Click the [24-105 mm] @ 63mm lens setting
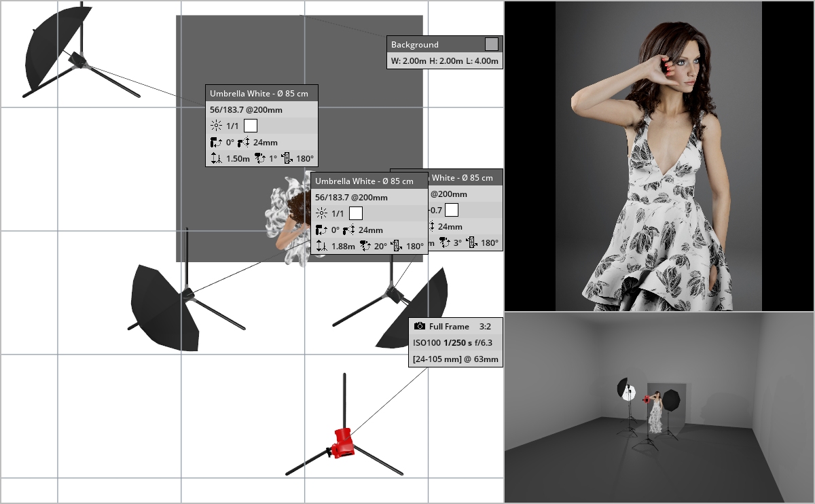The width and height of the screenshot is (815, 504). (455, 359)
